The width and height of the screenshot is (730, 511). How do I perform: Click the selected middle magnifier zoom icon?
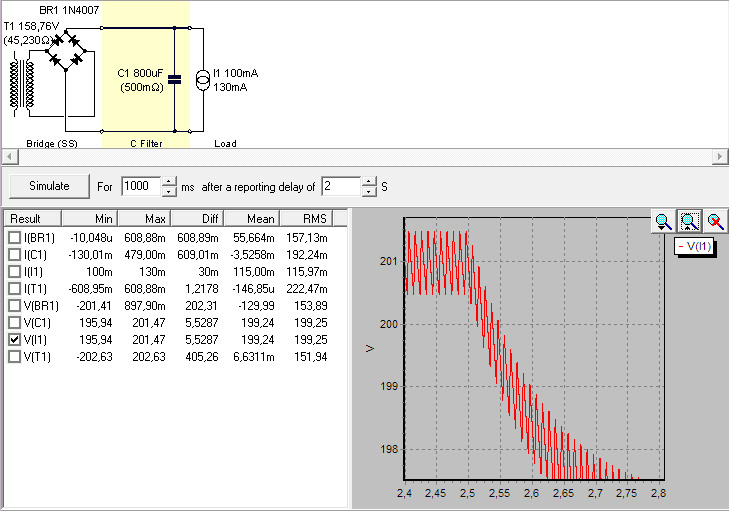(x=688, y=222)
